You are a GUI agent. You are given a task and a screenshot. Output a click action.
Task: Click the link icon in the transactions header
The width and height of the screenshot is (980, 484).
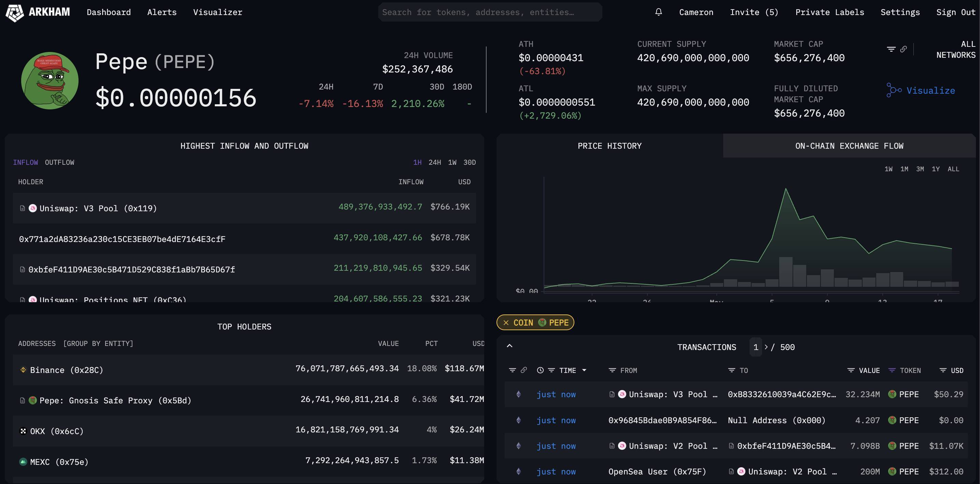tap(524, 370)
